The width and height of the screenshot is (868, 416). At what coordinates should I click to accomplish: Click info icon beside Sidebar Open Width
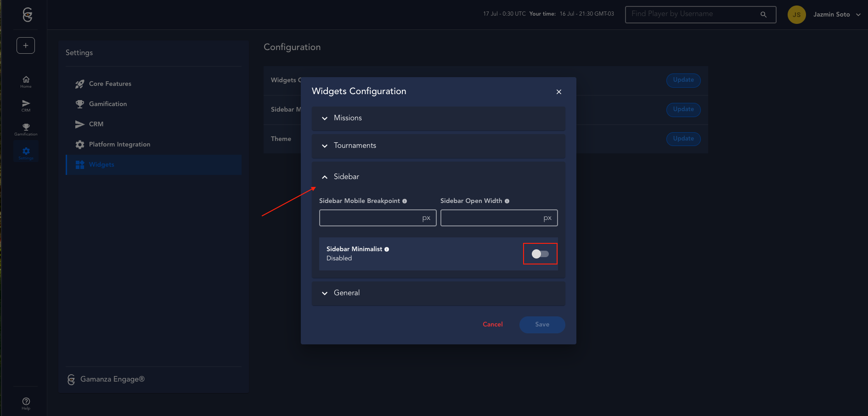(507, 201)
